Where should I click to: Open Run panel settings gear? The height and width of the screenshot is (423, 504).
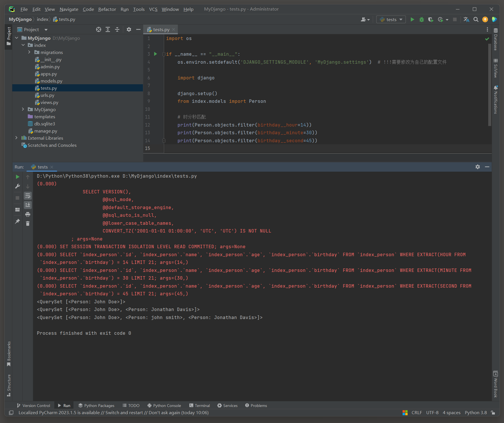478,167
